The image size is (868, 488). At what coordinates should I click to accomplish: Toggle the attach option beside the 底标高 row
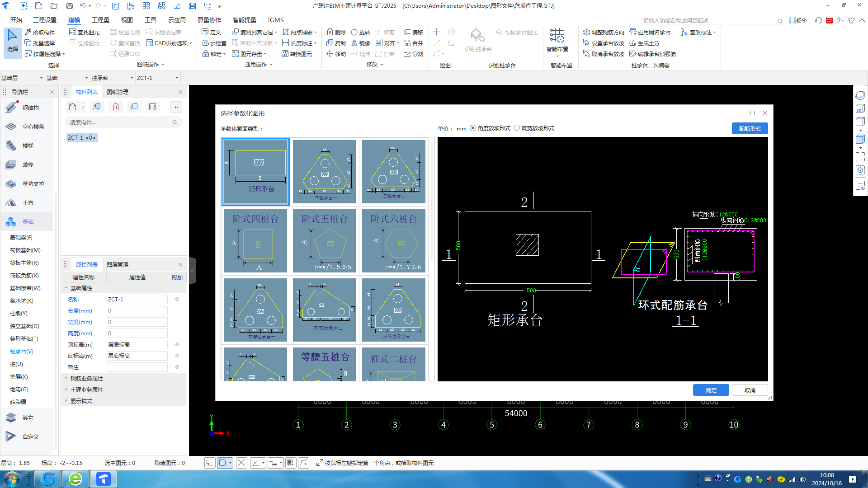pyautogui.click(x=177, y=356)
